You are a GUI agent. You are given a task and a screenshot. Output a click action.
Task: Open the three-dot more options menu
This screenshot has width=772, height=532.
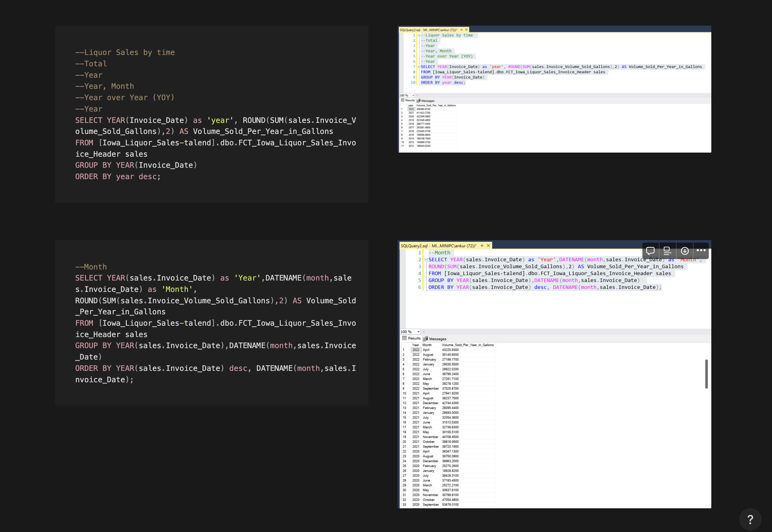pyautogui.click(x=701, y=251)
